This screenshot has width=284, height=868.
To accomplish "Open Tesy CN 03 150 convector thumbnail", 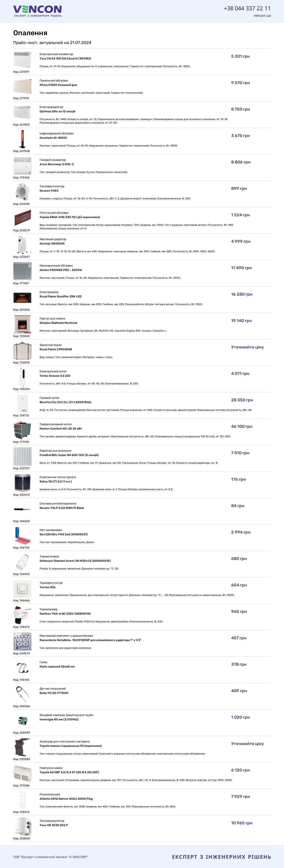I will click(x=22, y=60).
